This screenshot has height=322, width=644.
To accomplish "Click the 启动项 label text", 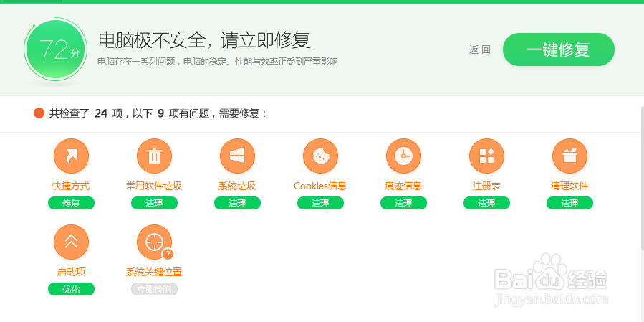I will tap(71, 272).
